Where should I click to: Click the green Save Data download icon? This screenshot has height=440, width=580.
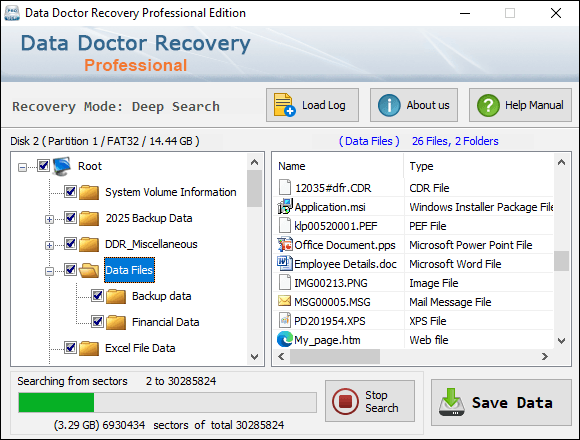pyautogui.click(x=452, y=402)
